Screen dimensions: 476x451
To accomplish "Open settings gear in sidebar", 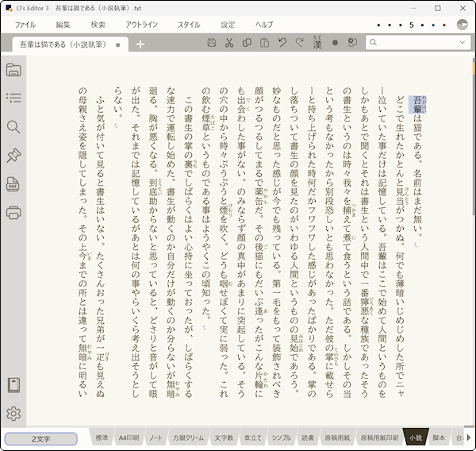I will pos(13,414).
